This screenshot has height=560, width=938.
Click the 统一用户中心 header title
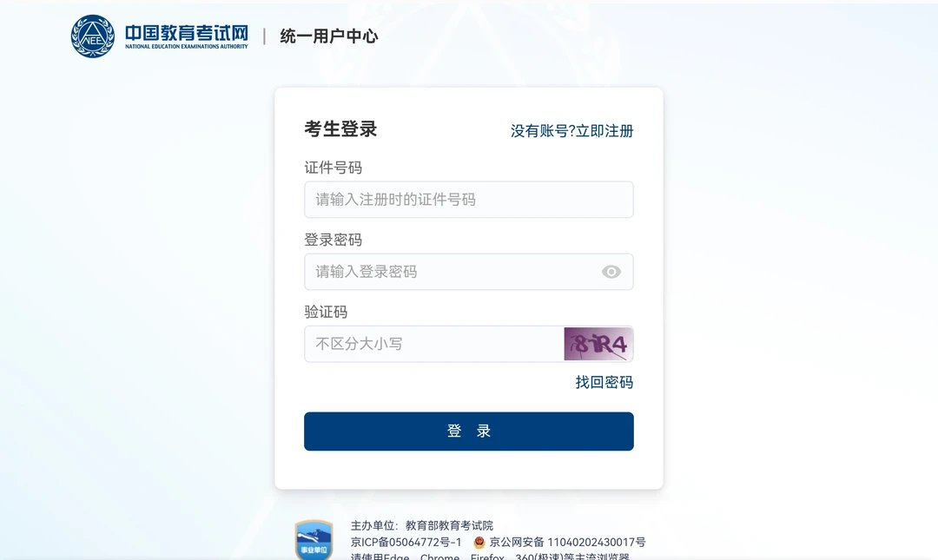coord(329,36)
